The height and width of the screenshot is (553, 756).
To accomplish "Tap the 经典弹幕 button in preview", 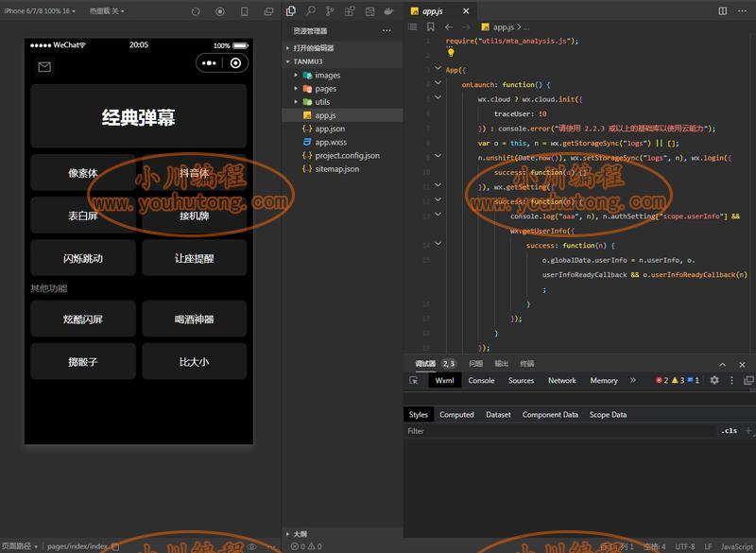I will [138, 116].
